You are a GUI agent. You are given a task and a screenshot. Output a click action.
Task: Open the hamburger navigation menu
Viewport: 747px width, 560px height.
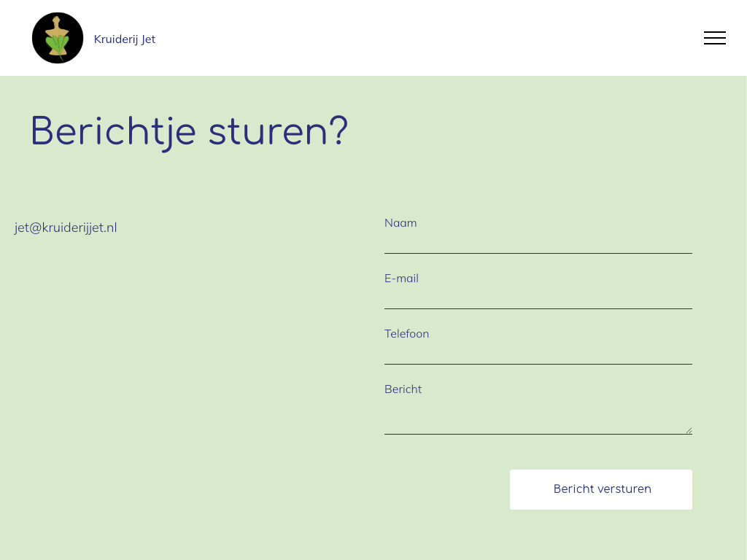pos(714,38)
